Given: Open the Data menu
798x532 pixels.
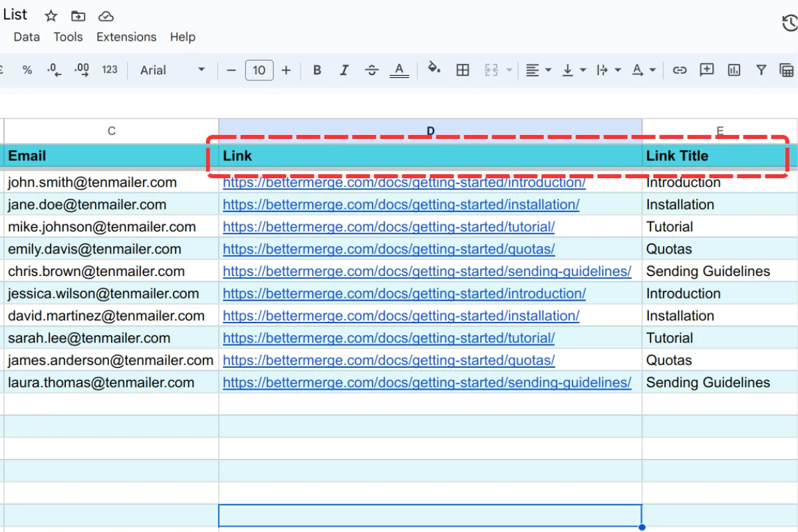Looking at the screenshot, I should coord(26,37).
